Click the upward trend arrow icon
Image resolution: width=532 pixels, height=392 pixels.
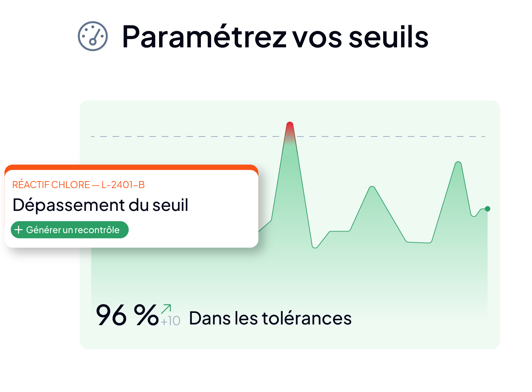[x=166, y=309]
